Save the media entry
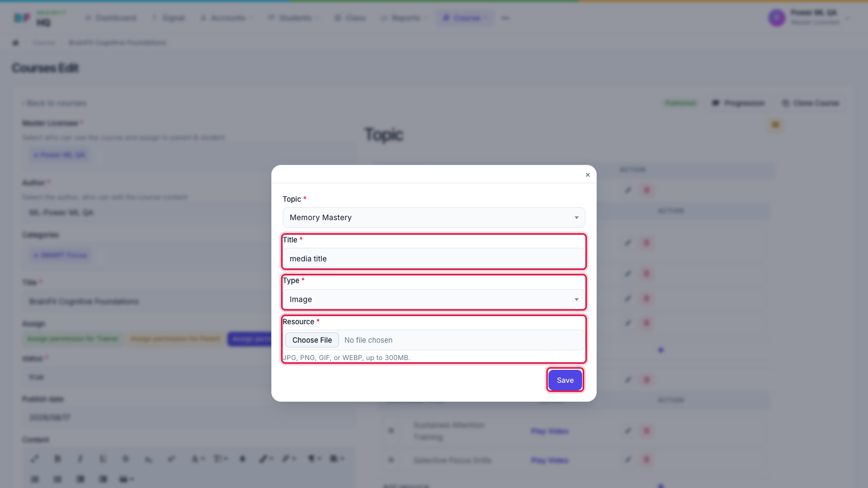The width and height of the screenshot is (868, 488). pos(565,380)
